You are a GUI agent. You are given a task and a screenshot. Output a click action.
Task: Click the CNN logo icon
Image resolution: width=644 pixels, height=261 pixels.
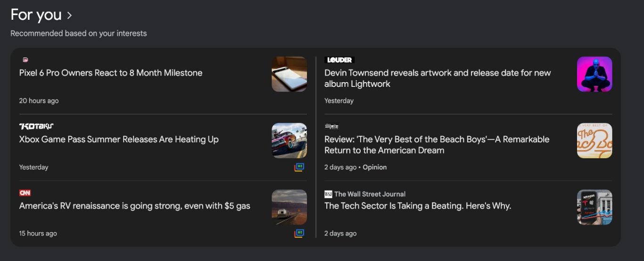pos(25,193)
